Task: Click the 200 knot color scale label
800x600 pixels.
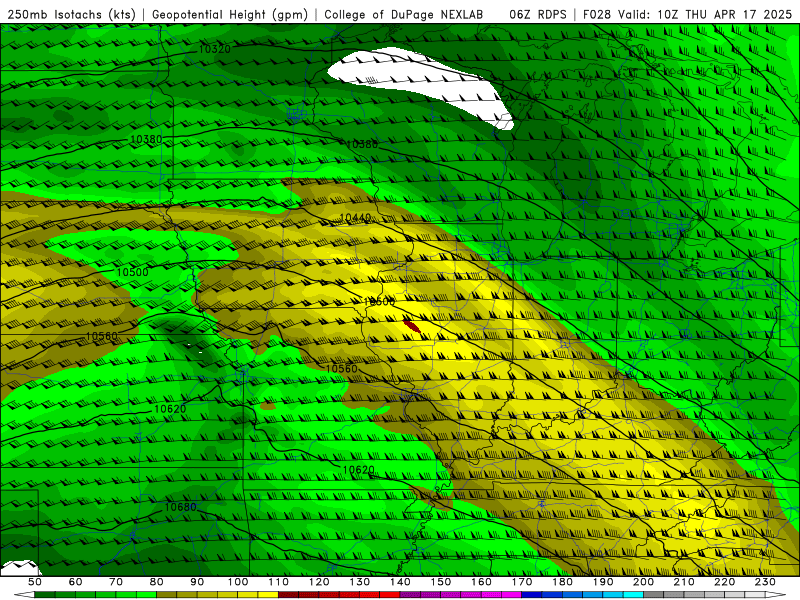Action: (x=643, y=582)
